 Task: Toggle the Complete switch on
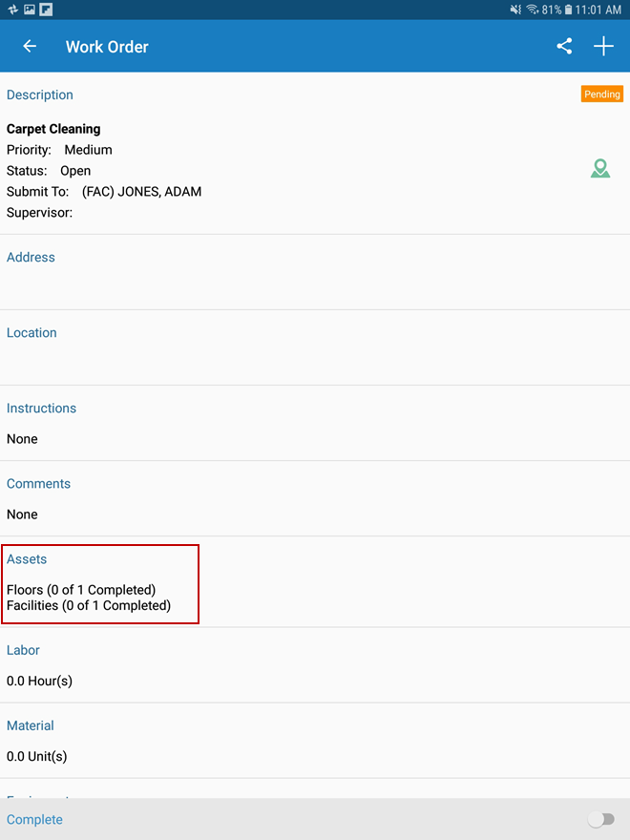point(600,819)
